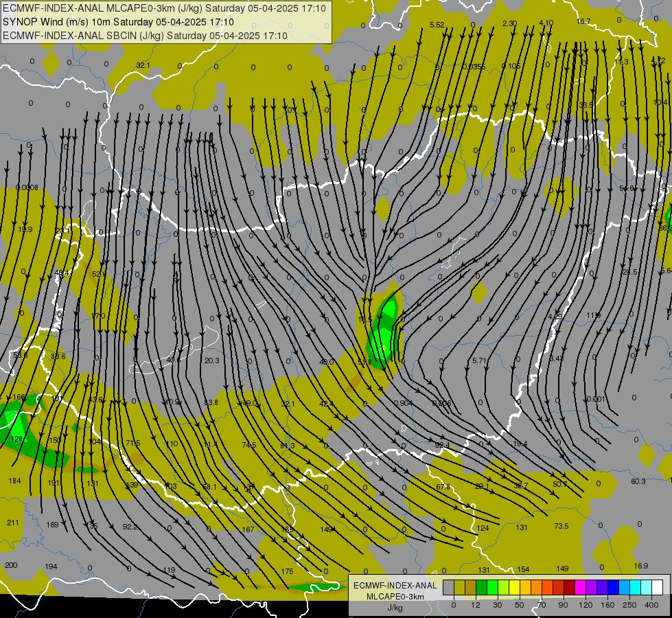Click the grid value '16.9' on the map
The width and height of the screenshot is (672, 618).
click(x=641, y=566)
